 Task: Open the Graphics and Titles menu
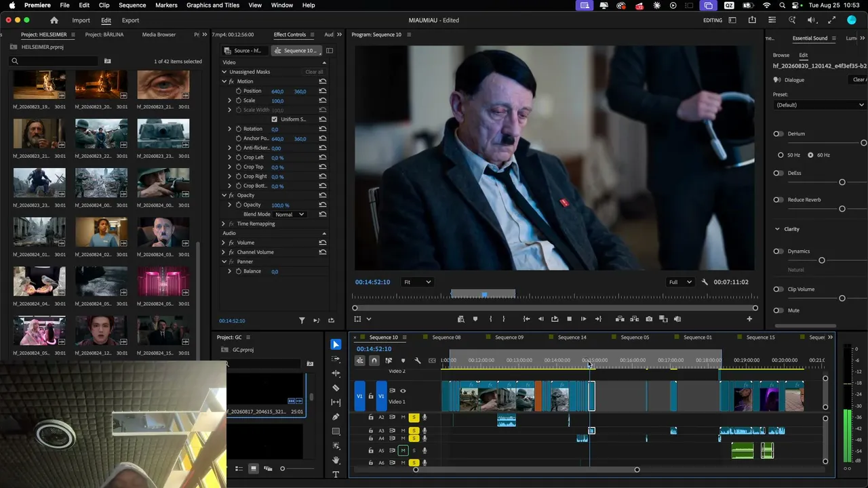213,5
